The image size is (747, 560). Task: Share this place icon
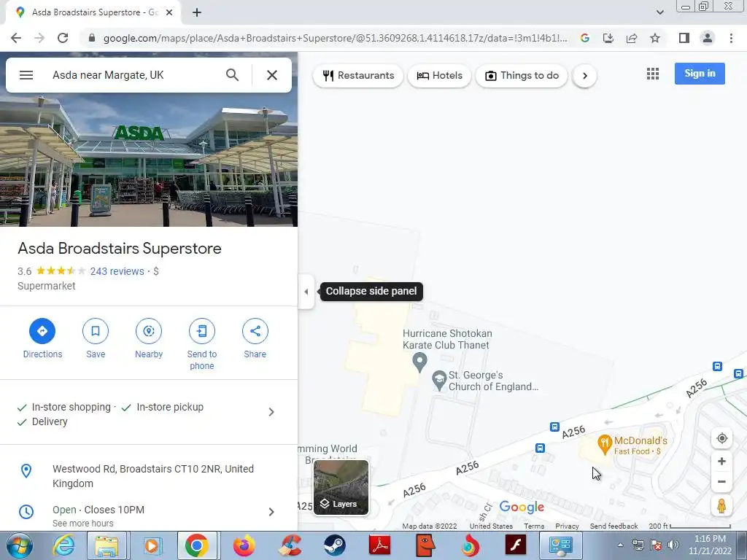point(255,331)
